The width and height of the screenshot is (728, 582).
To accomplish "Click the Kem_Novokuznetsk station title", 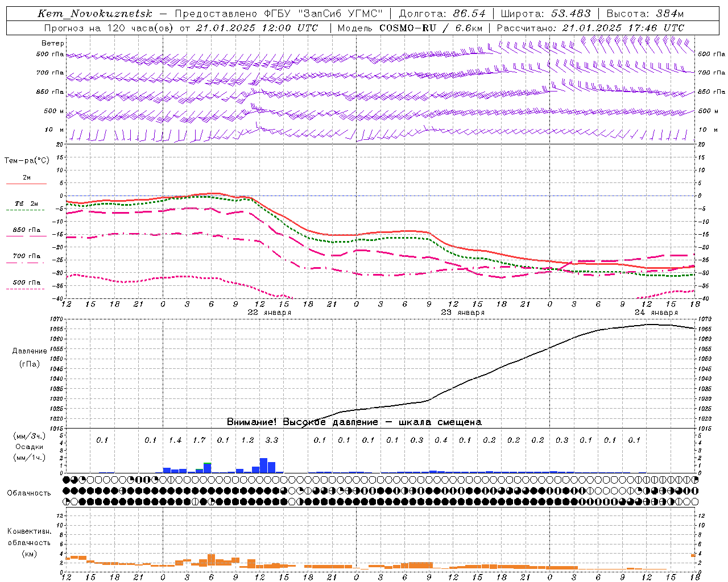I will (95, 14).
